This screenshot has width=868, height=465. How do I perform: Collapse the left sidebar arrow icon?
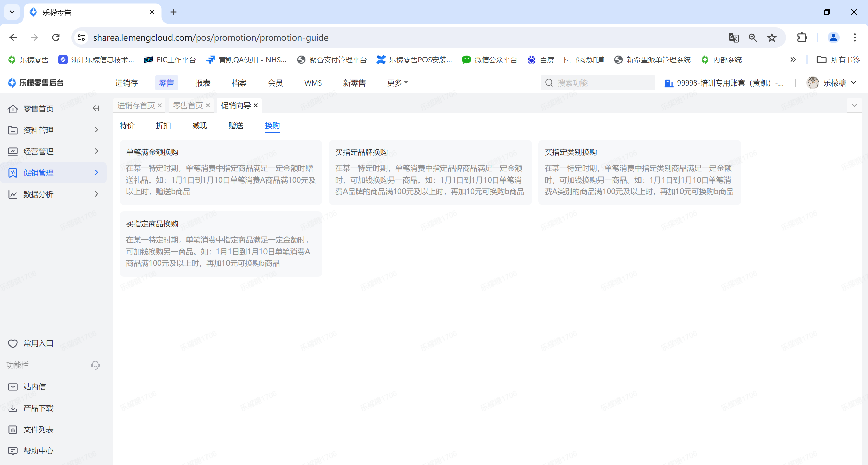coord(96,108)
